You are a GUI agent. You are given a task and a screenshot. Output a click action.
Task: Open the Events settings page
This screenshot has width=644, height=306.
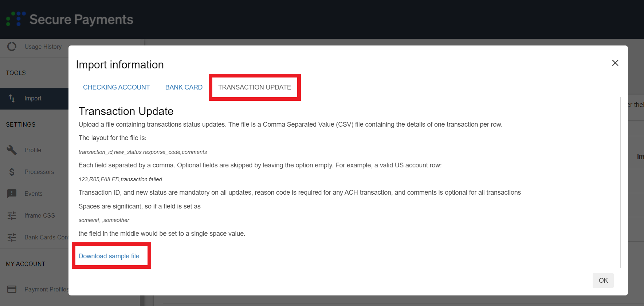point(34,194)
